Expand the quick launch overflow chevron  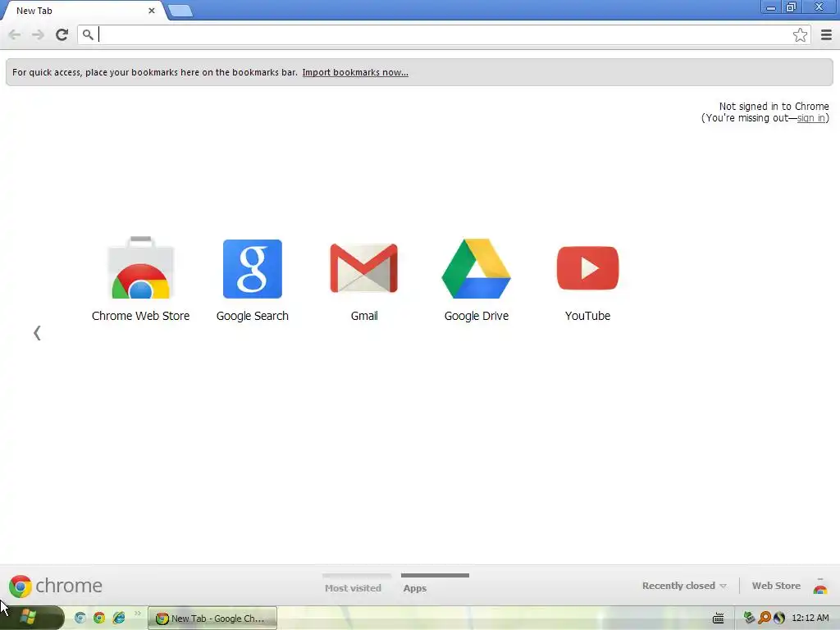[x=137, y=614]
